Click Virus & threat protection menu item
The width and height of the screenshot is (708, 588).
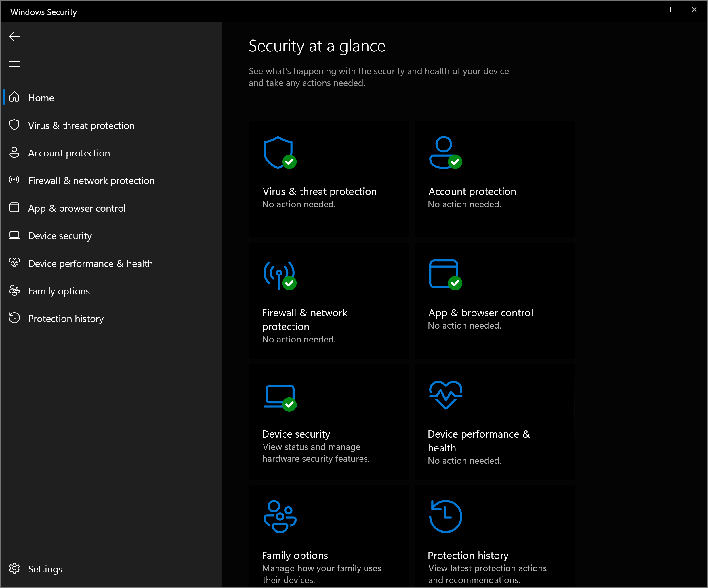click(82, 125)
